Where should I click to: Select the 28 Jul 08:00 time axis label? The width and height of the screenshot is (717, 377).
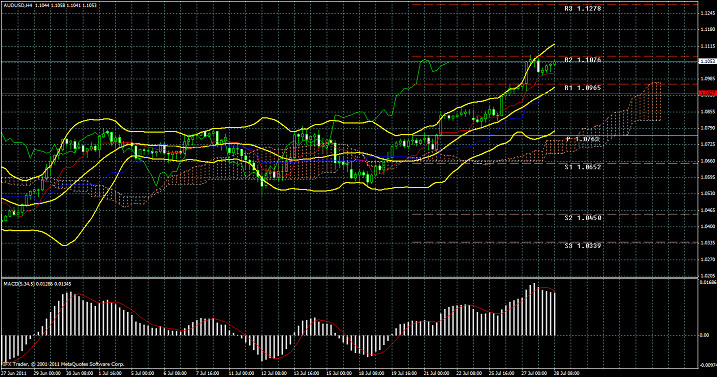click(x=567, y=373)
